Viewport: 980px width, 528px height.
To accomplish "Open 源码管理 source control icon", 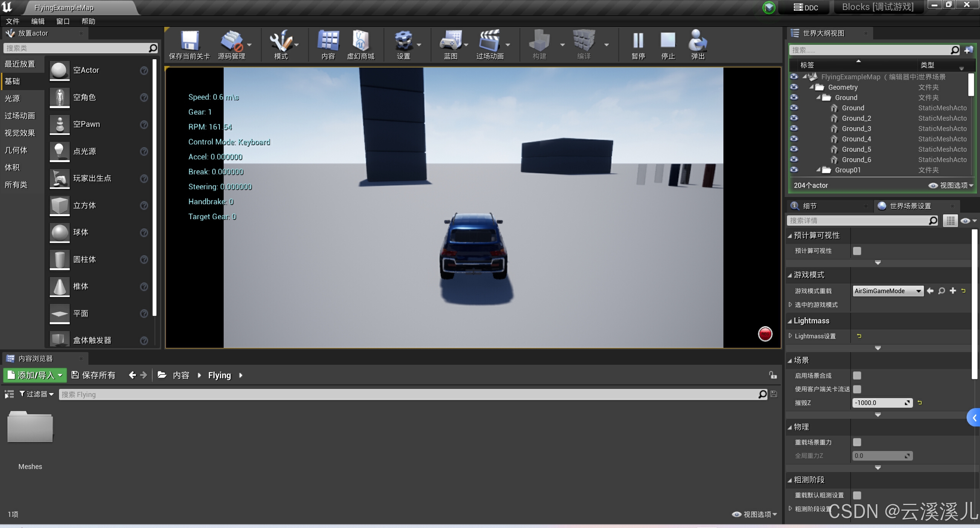I will pos(231,41).
